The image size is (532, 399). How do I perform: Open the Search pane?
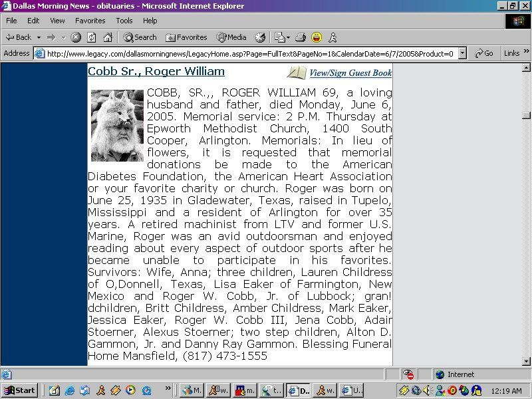tap(140, 37)
